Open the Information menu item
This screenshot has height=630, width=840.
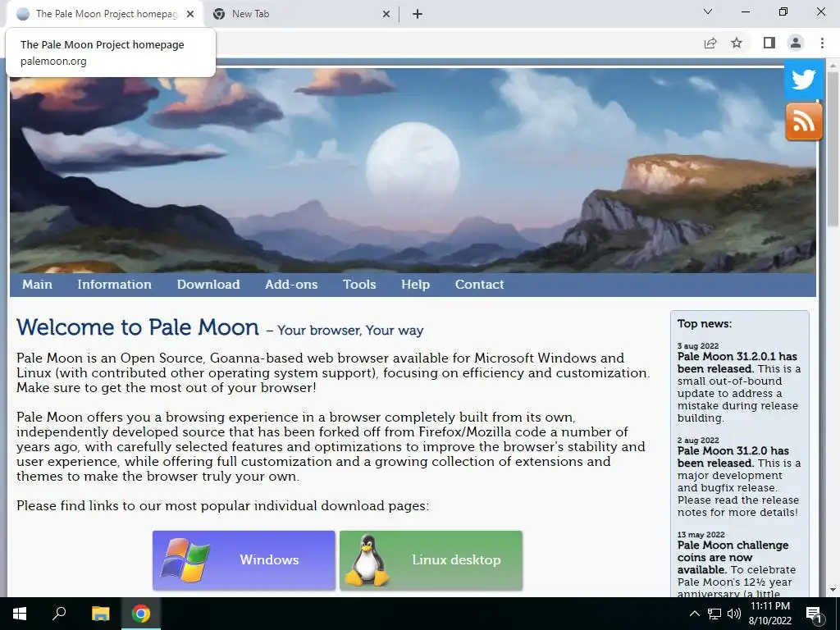115,285
